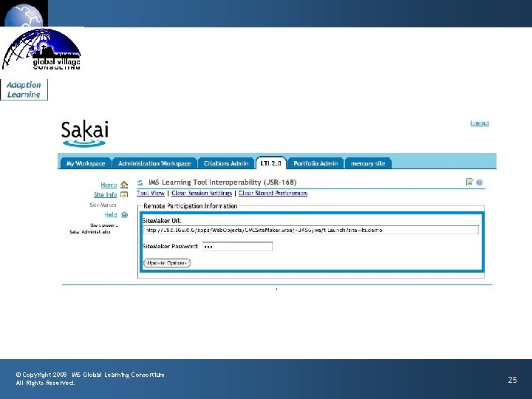This screenshot has height=399, width=532.
Task: Click the Logout link
Action: pos(480,123)
